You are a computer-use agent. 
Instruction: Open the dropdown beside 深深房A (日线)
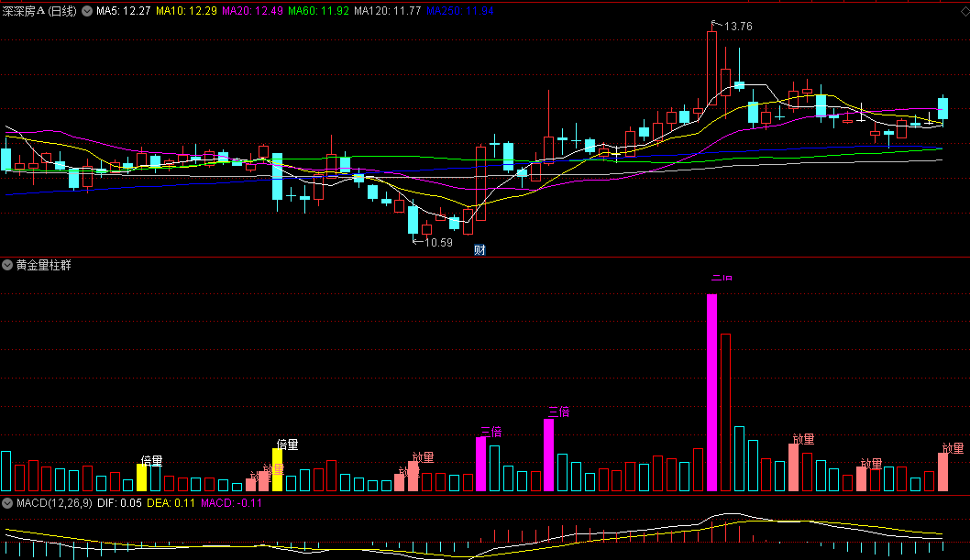point(87,11)
